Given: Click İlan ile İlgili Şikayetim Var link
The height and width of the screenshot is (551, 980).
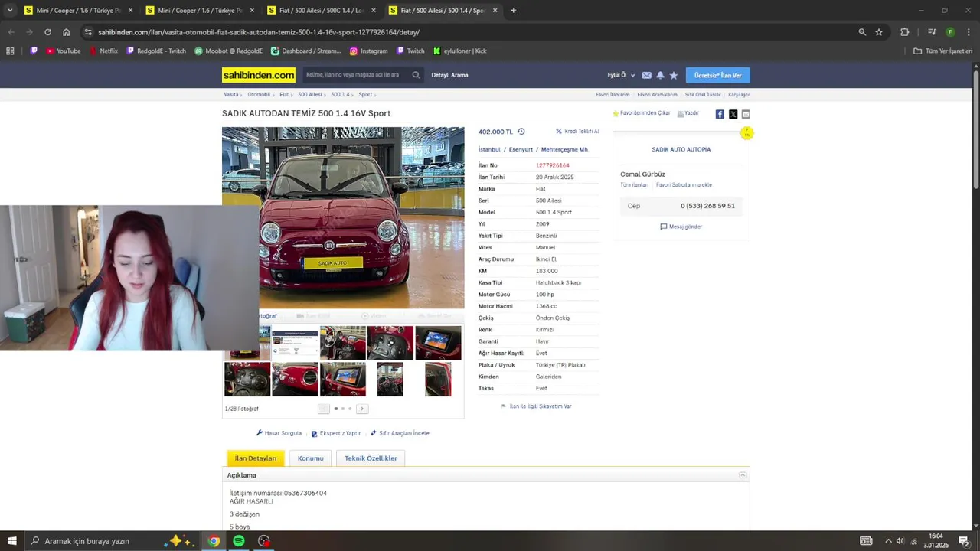Looking at the screenshot, I should tap(536, 406).
